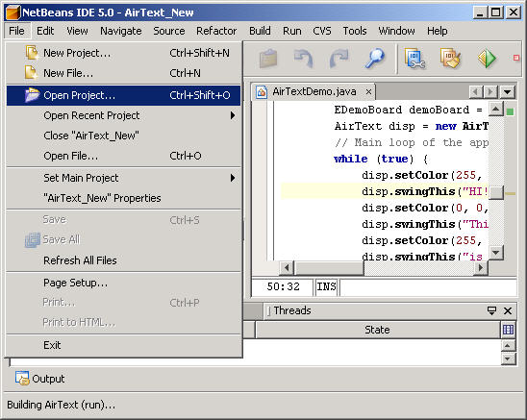Toggle the INS insert mode indicator

click(x=326, y=286)
